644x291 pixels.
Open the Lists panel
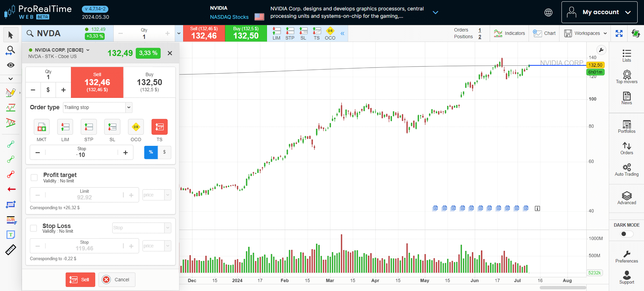[627, 56]
